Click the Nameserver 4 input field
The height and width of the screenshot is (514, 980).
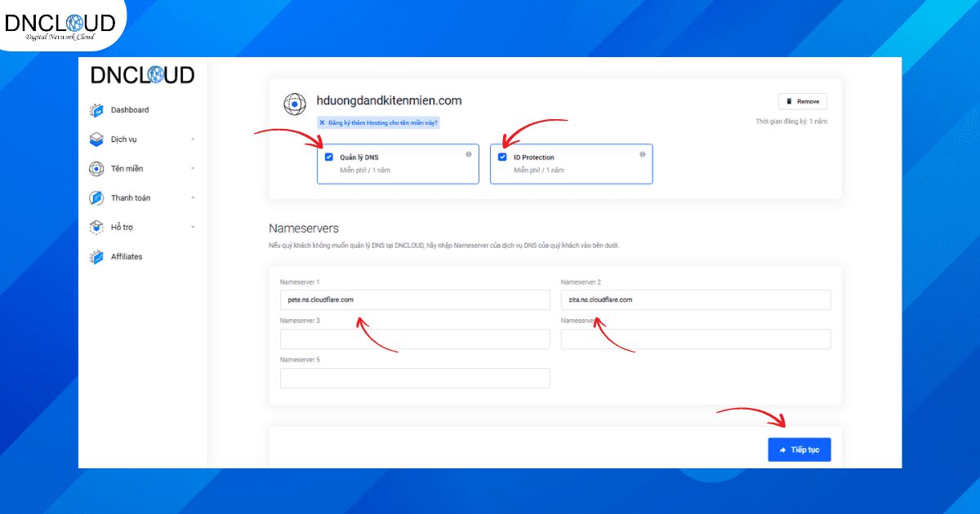(x=696, y=339)
